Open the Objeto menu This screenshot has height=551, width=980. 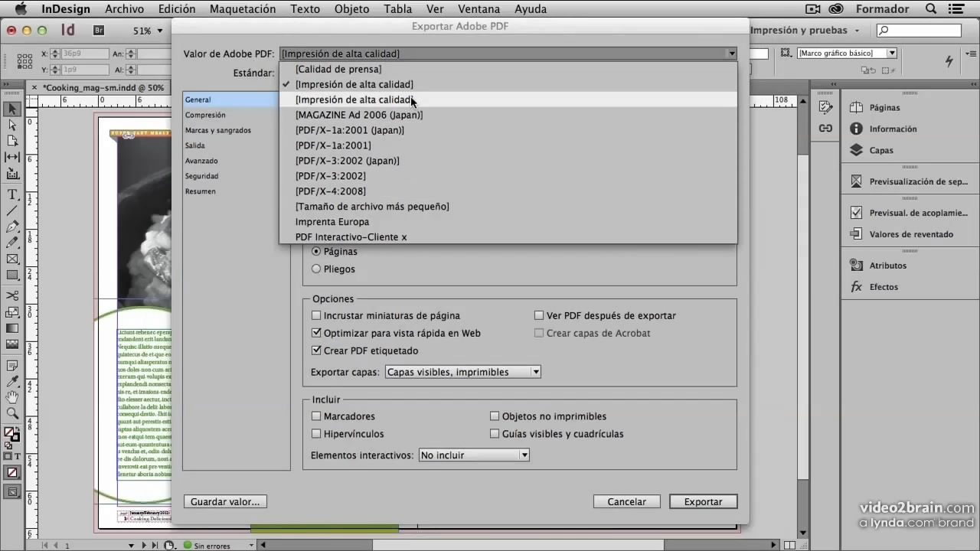[x=351, y=9]
